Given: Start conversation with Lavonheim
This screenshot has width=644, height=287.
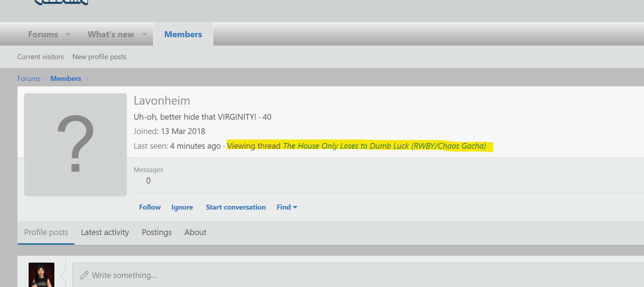Looking at the screenshot, I should 236,207.
